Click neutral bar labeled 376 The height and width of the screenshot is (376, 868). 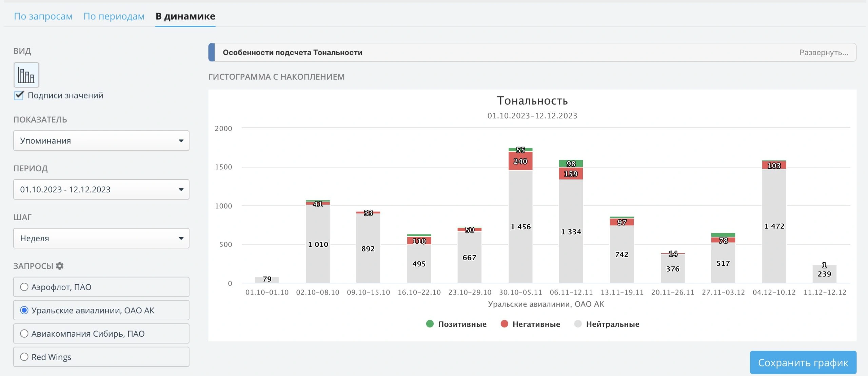click(x=673, y=268)
